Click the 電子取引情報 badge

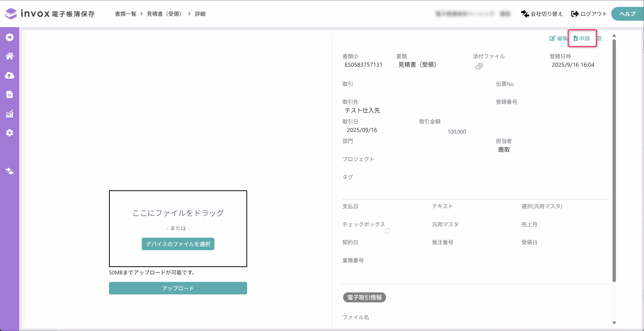coord(364,297)
